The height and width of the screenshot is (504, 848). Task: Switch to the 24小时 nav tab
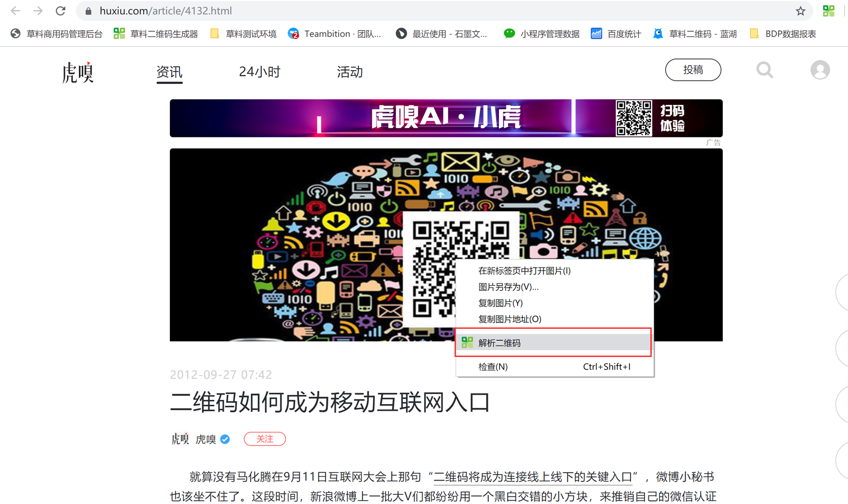pyautogui.click(x=260, y=72)
